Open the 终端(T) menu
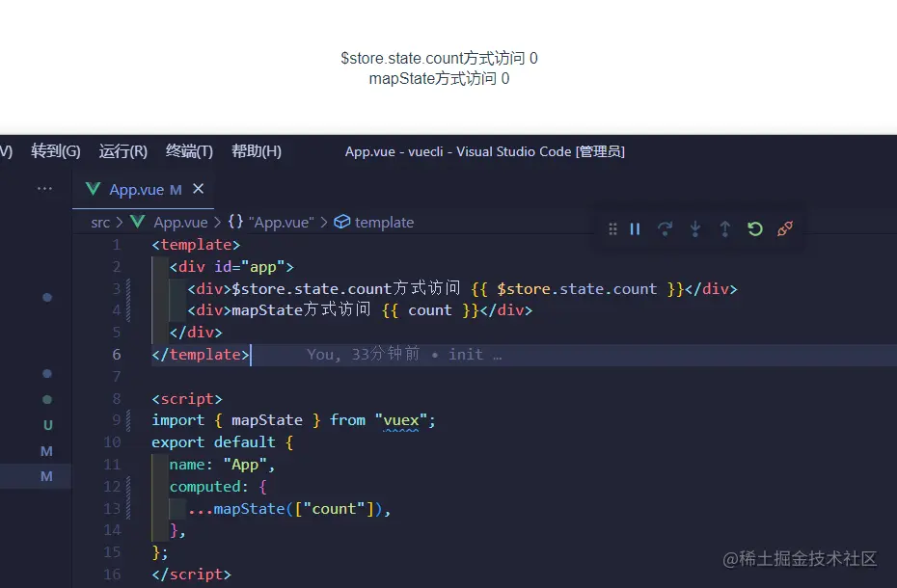 coord(189,151)
